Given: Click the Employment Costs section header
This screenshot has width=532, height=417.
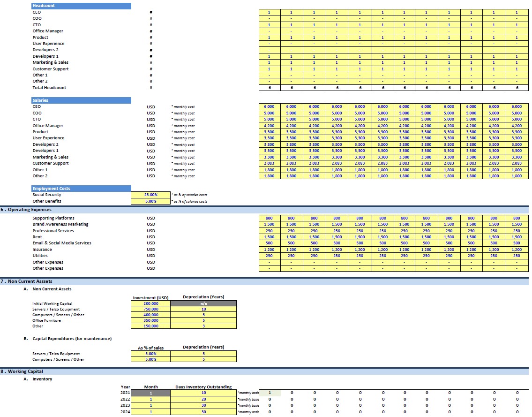Looking at the screenshot, I should coord(81,189).
